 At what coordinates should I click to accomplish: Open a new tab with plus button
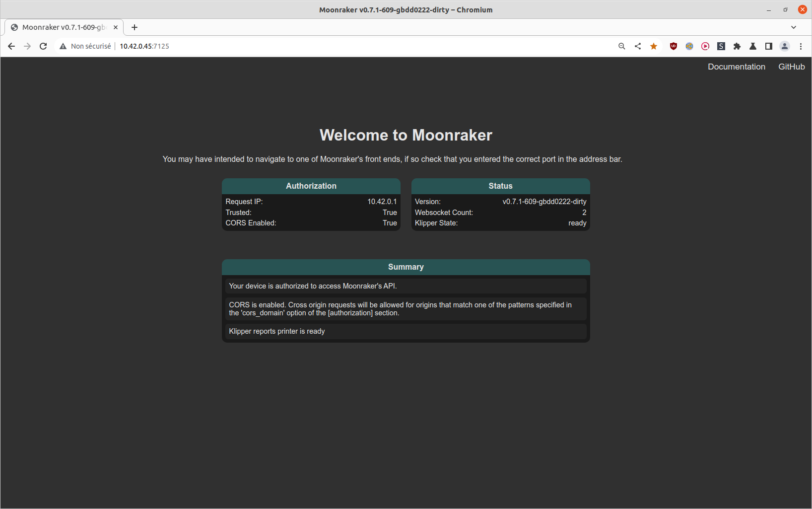[135, 27]
